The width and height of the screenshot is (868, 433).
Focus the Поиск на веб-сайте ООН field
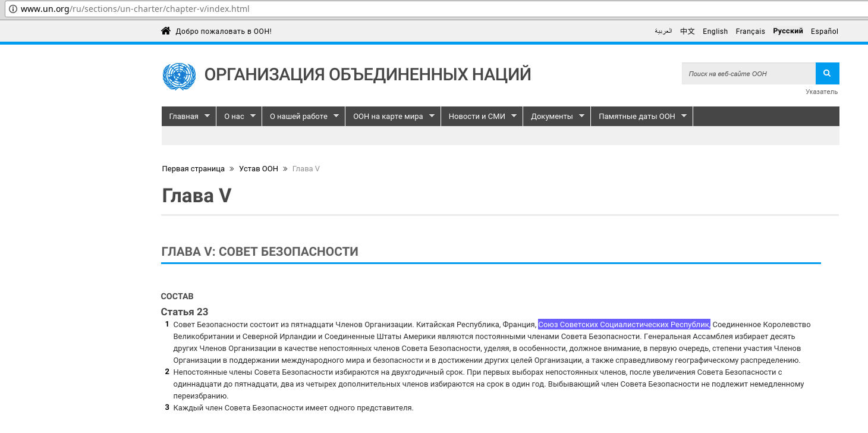pyautogui.click(x=748, y=74)
